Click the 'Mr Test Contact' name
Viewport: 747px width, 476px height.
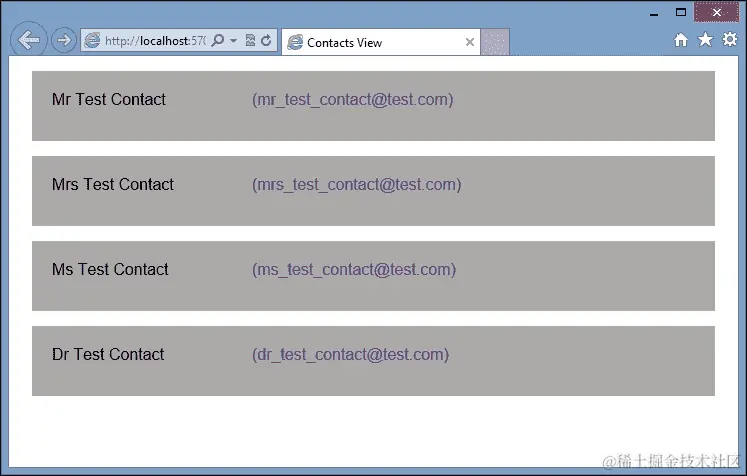pyautogui.click(x=109, y=100)
